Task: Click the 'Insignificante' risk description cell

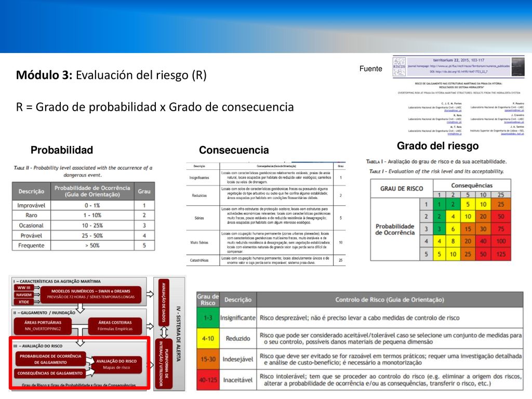Action: pyautogui.click(x=238, y=318)
